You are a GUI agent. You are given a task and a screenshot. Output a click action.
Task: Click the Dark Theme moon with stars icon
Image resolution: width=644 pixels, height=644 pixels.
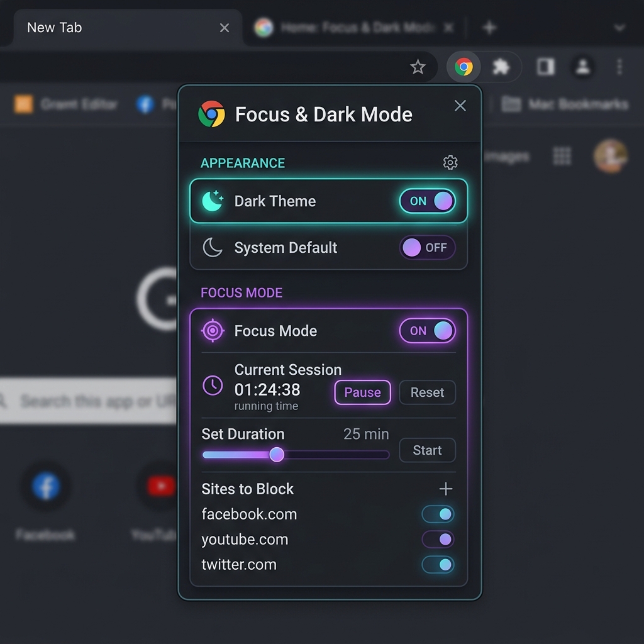[x=213, y=201]
